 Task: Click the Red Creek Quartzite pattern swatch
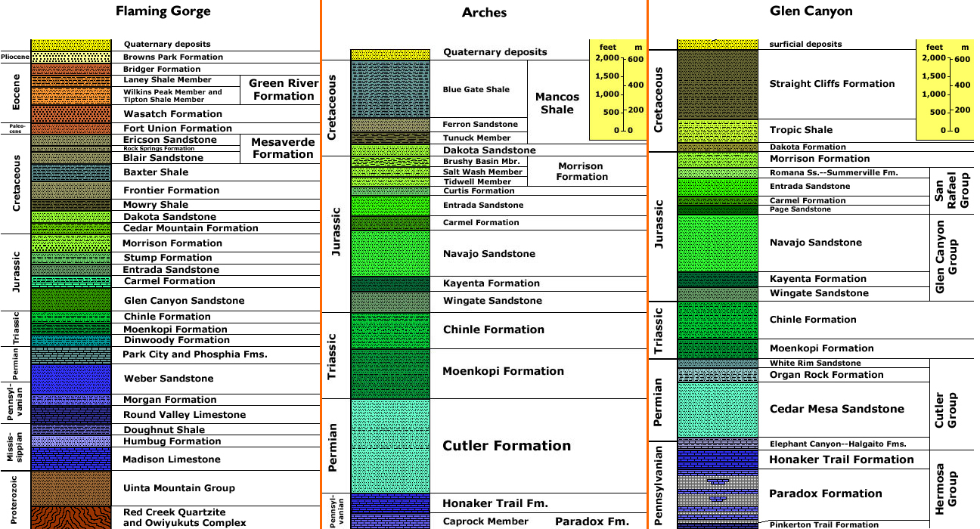tap(70, 518)
